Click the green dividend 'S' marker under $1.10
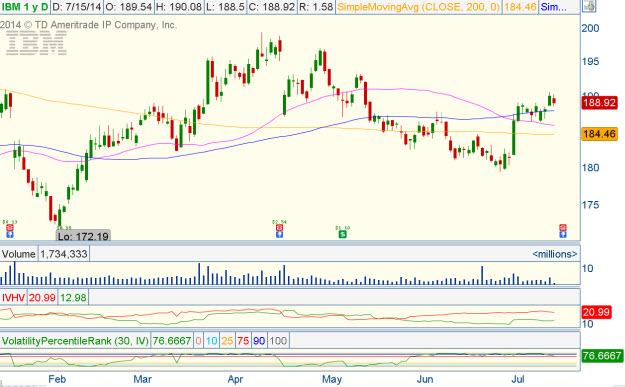 pos(342,234)
